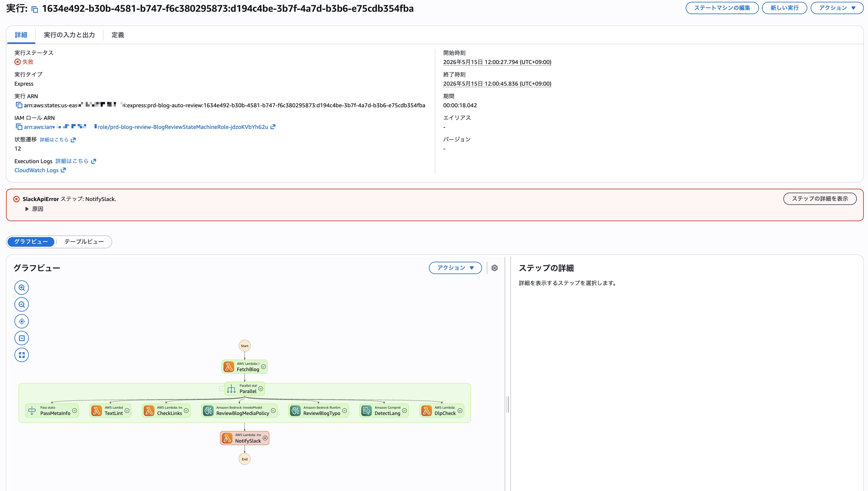Select the TextLint Lambda step
This screenshot has width=868, height=491.
coord(110,410)
